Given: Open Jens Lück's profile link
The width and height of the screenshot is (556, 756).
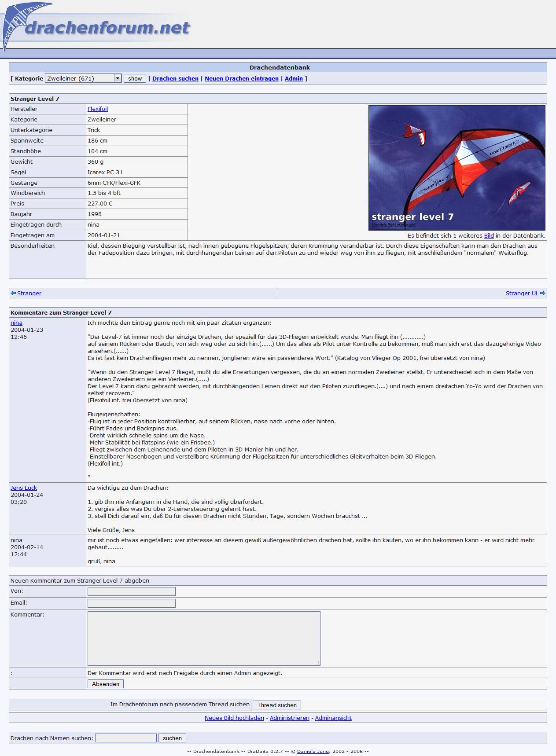Looking at the screenshot, I should (24, 488).
